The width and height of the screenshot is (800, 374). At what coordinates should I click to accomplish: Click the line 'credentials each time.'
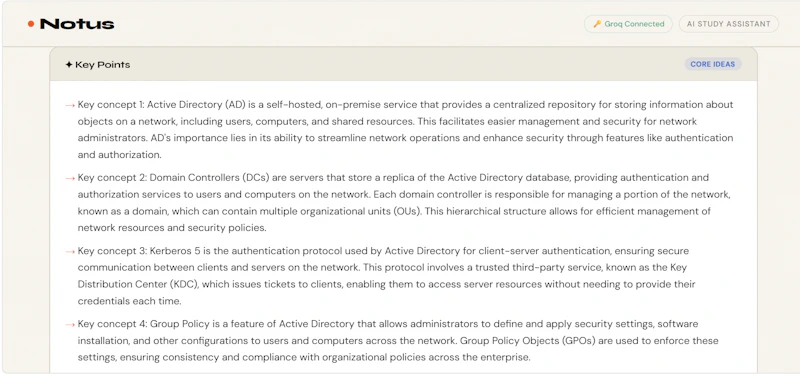coord(129,301)
